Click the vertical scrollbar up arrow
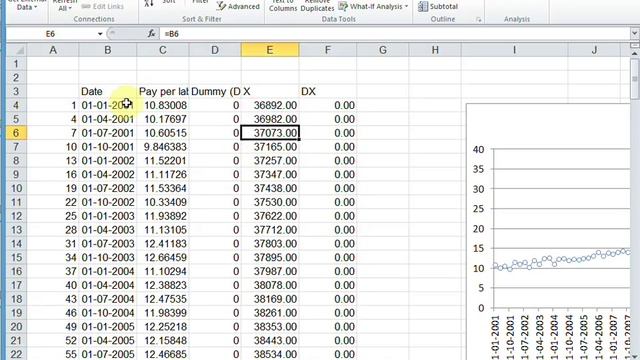Screen dimensions: 640x360 [634, 53]
